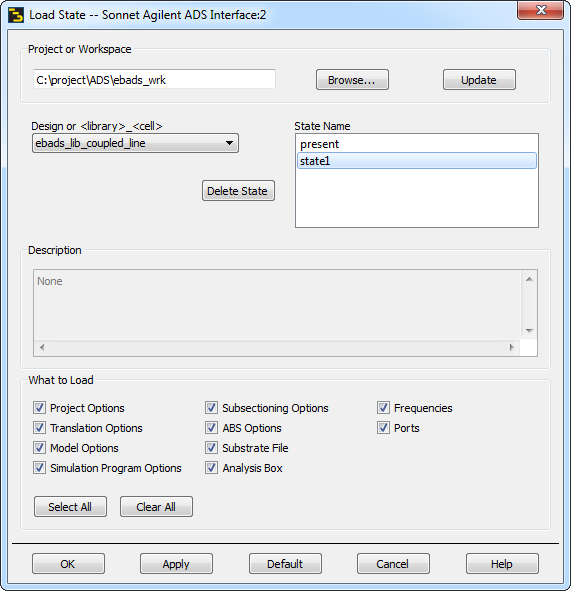The height and width of the screenshot is (591, 571).
Task: Focus the Project or Workspace path field
Action: 155,80
